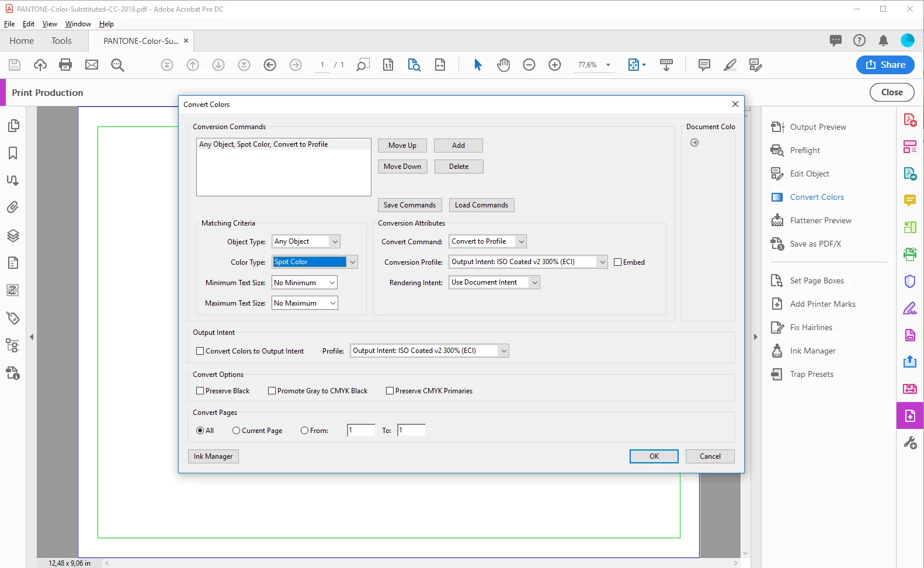Enable Promote Gray to CMYK Black
The width and height of the screenshot is (924, 568).
(x=272, y=391)
